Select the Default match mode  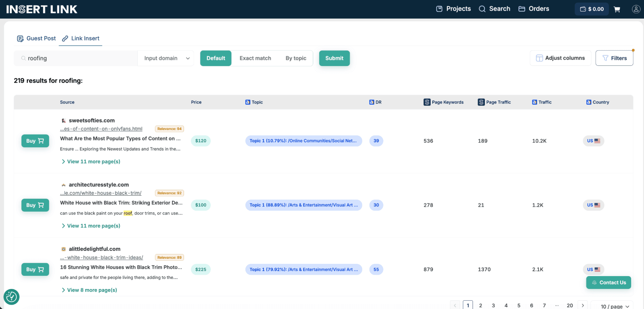pyautogui.click(x=216, y=58)
